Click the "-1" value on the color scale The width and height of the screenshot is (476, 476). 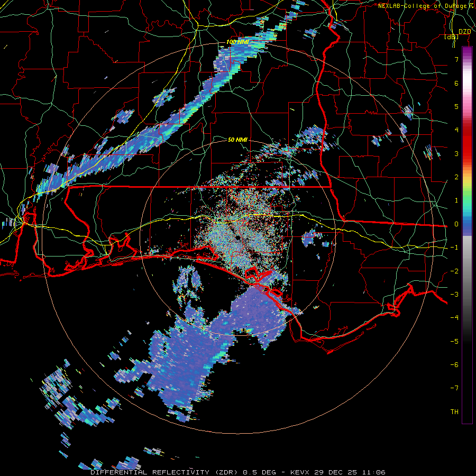tap(454, 248)
